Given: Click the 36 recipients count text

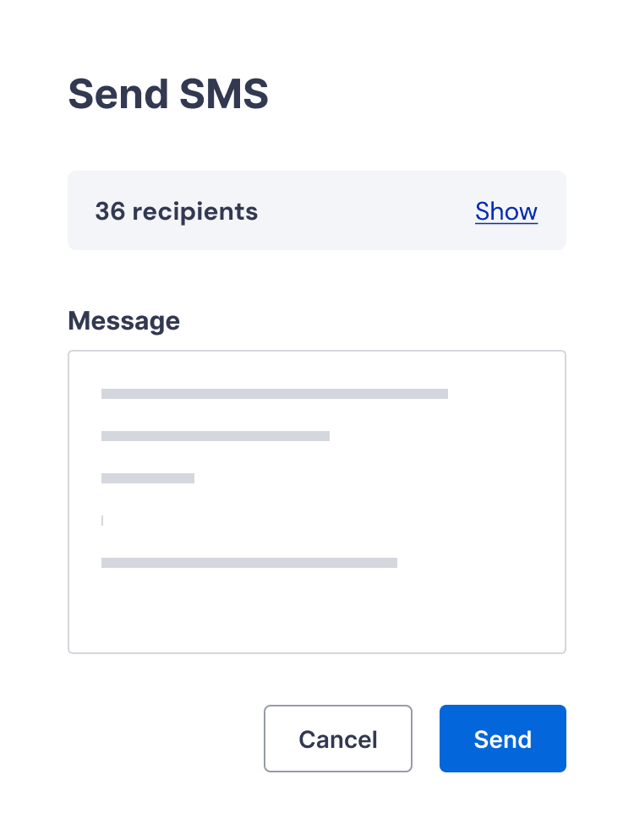Looking at the screenshot, I should [177, 211].
